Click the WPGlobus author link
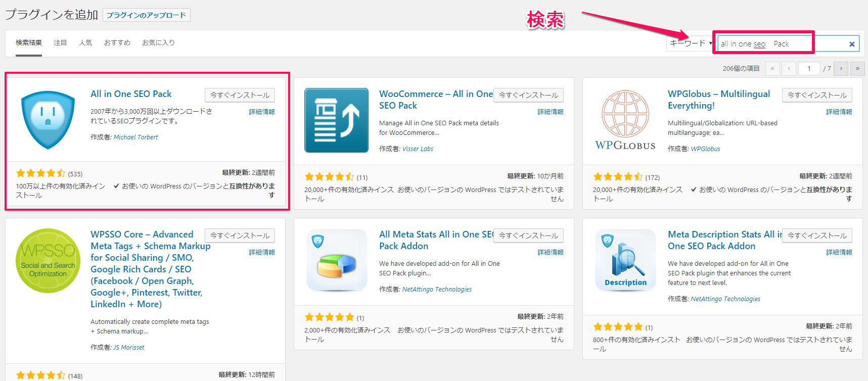The image size is (868, 381). coord(705,149)
